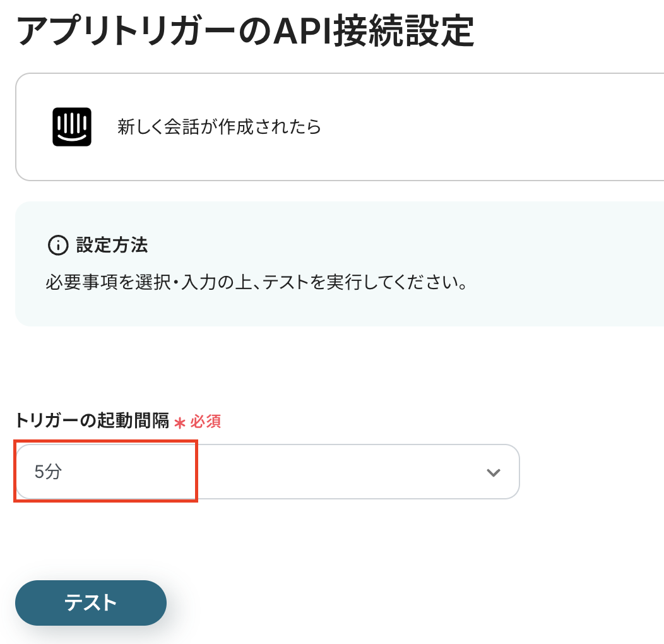Click the empty area inside the trigger card
Image resolution: width=664 pixels, height=644 pixels.
pos(492,127)
